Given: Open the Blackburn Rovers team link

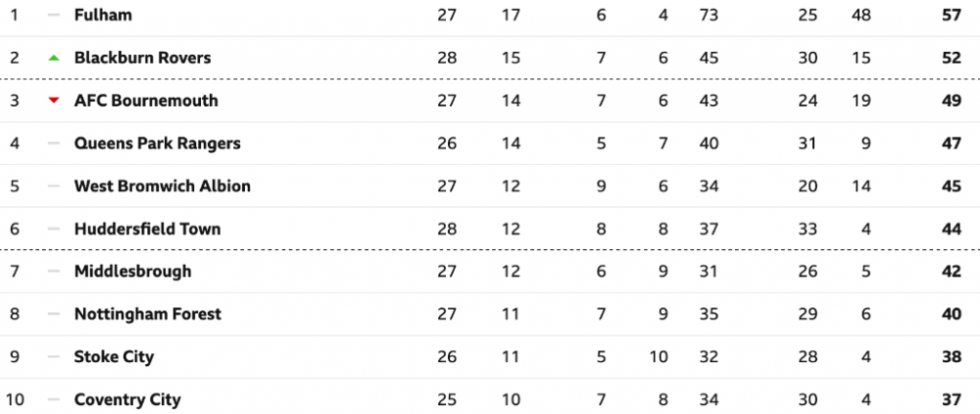Looking at the screenshot, I should coord(142,58).
